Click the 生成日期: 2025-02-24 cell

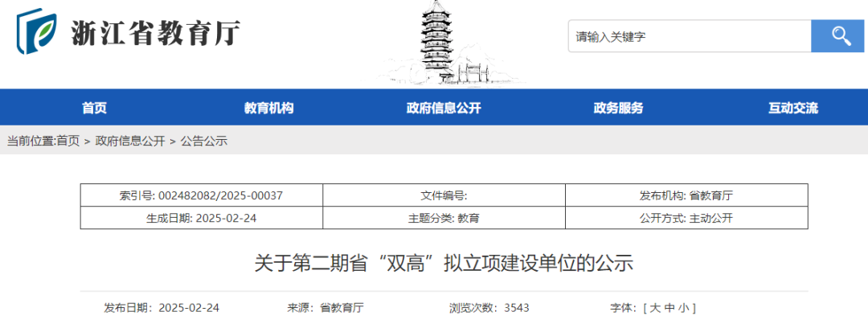coord(202,218)
